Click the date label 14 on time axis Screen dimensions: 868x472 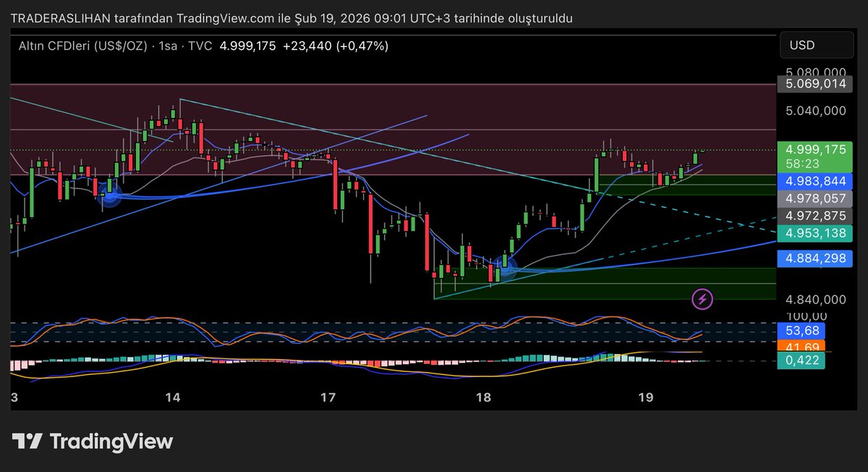[172, 397]
